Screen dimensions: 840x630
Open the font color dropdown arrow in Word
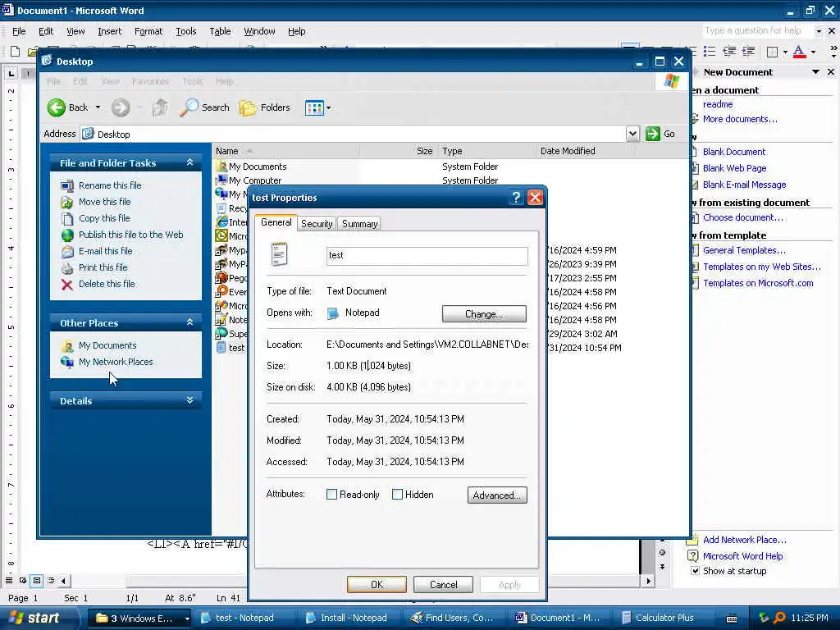click(813, 52)
